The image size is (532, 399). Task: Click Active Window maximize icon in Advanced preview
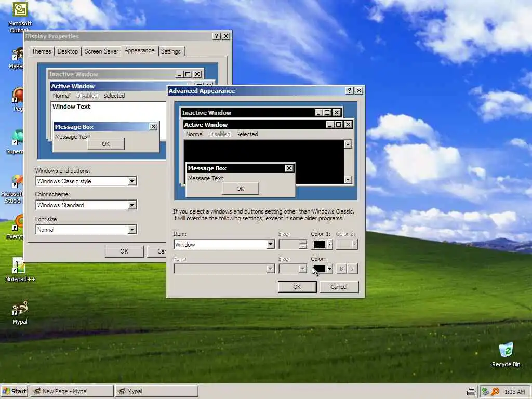click(x=338, y=125)
